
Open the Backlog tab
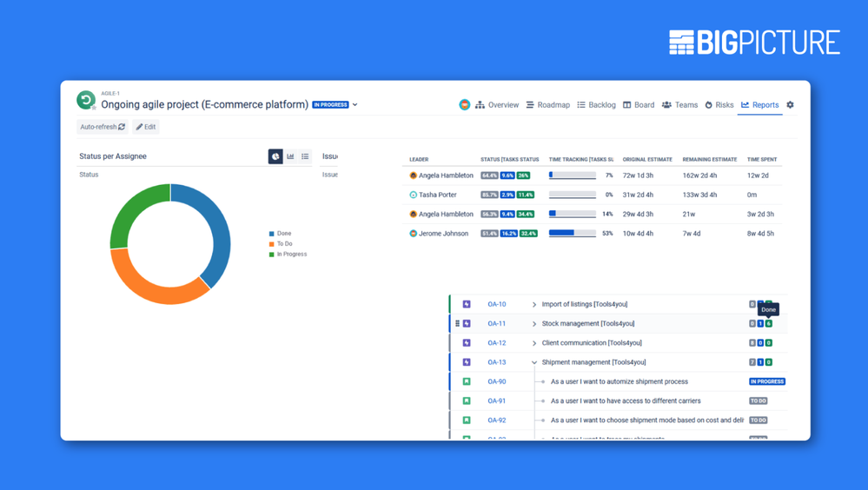[596, 104]
